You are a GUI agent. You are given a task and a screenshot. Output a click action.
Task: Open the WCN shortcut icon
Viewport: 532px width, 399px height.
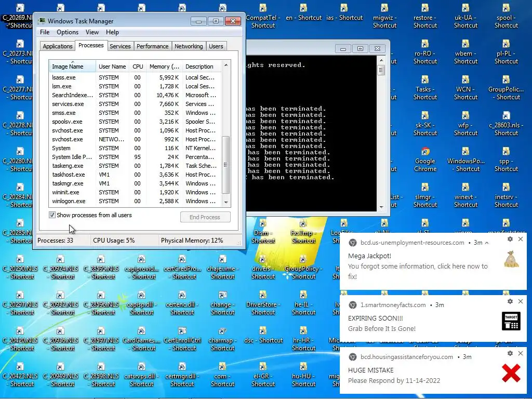pos(465,87)
